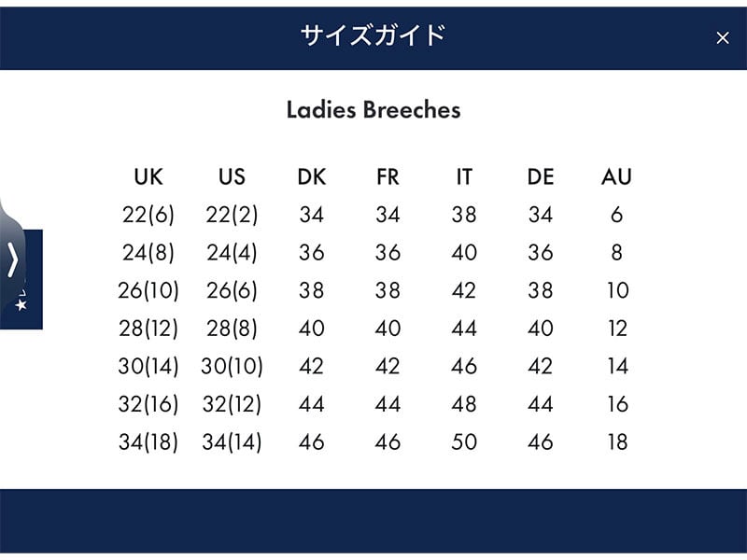Select the IT column header
The image size is (747, 560).
coord(464,177)
